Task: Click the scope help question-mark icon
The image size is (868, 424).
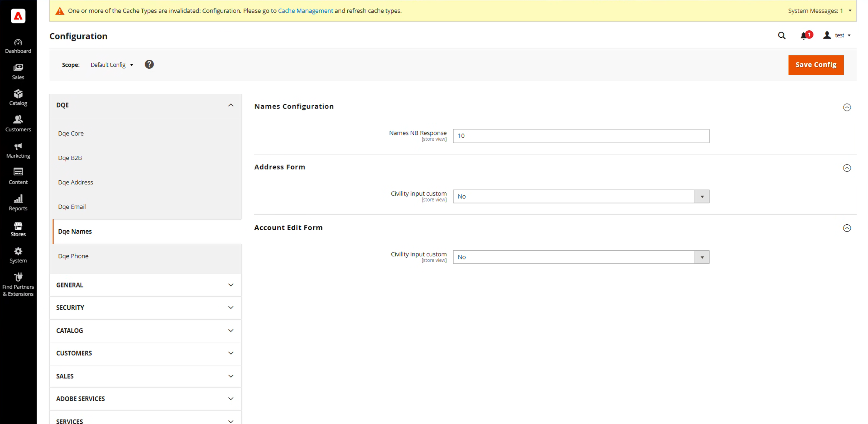Action: (149, 64)
